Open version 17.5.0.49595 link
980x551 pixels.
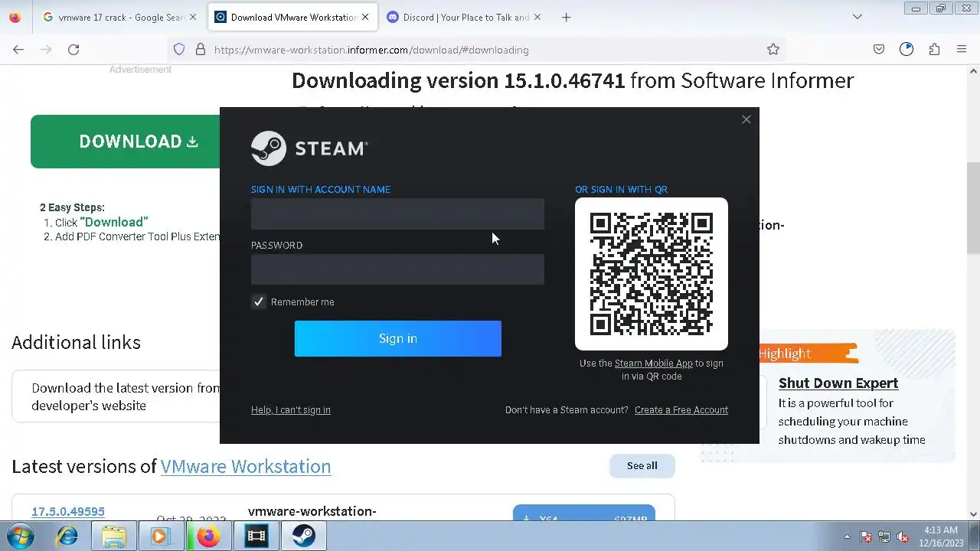(x=68, y=511)
